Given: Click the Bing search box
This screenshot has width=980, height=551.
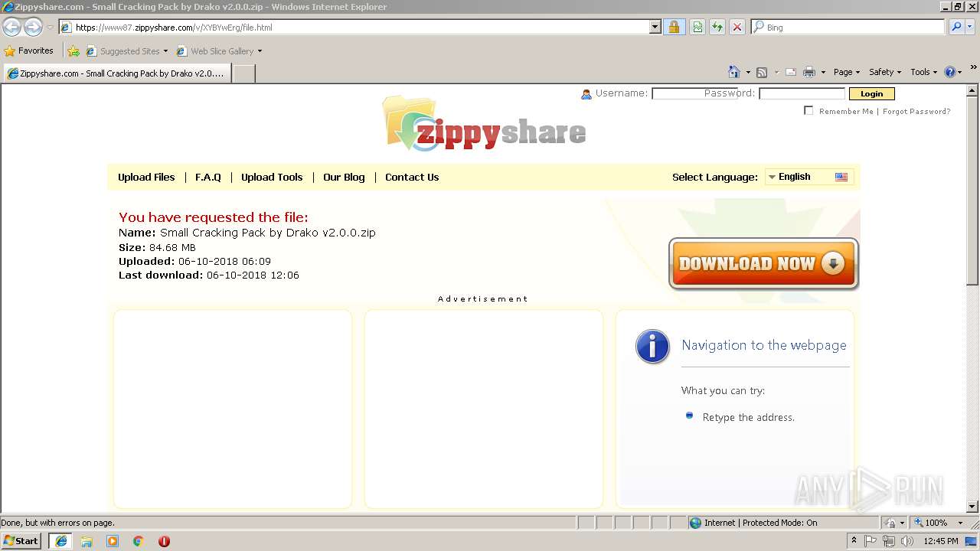Looking at the screenshot, I should tap(848, 27).
